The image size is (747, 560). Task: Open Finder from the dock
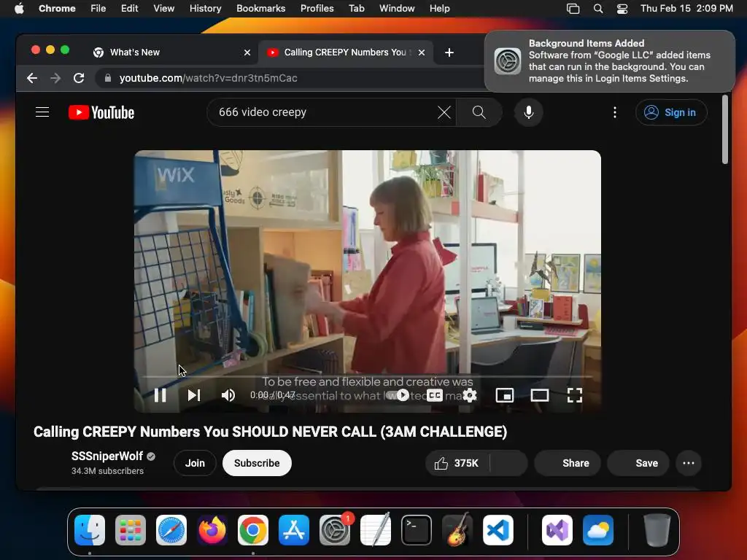[x=90, y=530]
